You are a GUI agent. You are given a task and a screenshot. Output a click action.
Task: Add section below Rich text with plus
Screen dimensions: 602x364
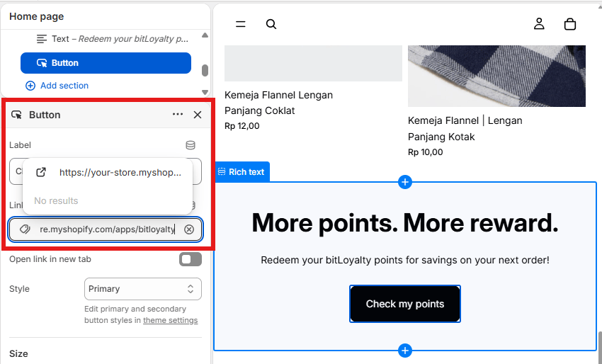pos(405,351)
